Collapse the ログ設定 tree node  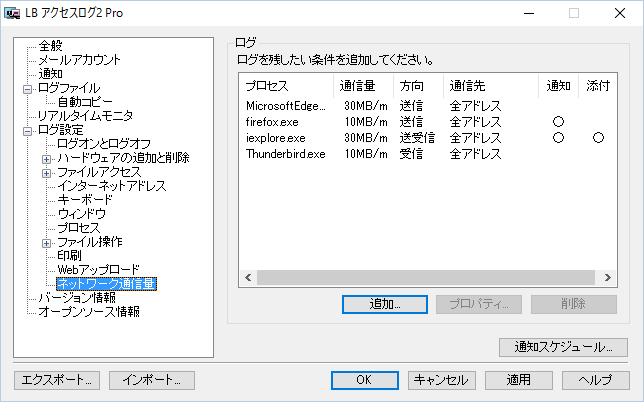(28, 130)
